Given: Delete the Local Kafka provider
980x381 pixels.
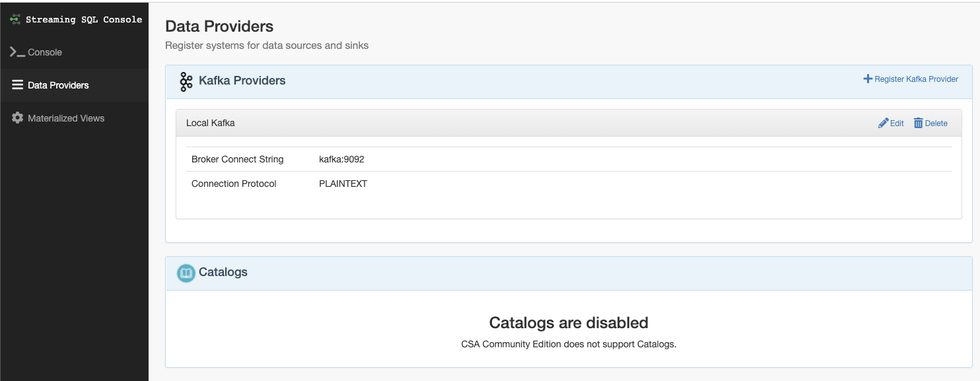Looking at the screenshot, I should click(936, 123).
